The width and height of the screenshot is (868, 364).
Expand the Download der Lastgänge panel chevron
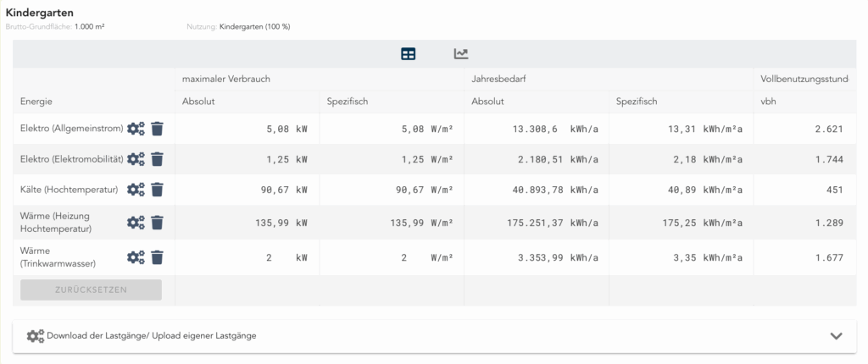(x=836, y=336)
